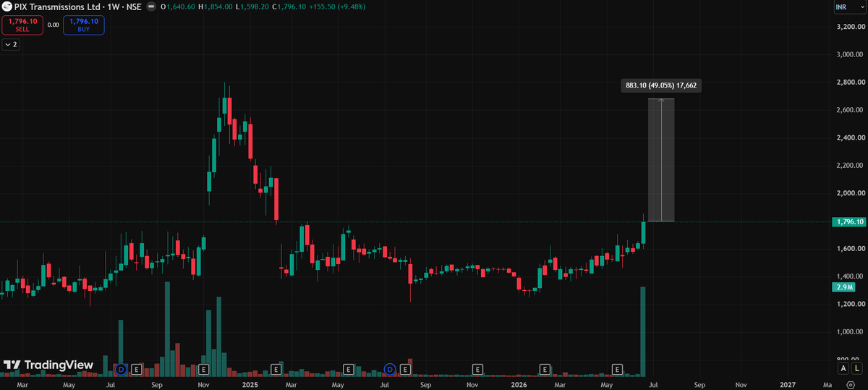Open the earnings marker near May 2026
The height and width of the screenshot is (390, 868).
pos(618,369)
